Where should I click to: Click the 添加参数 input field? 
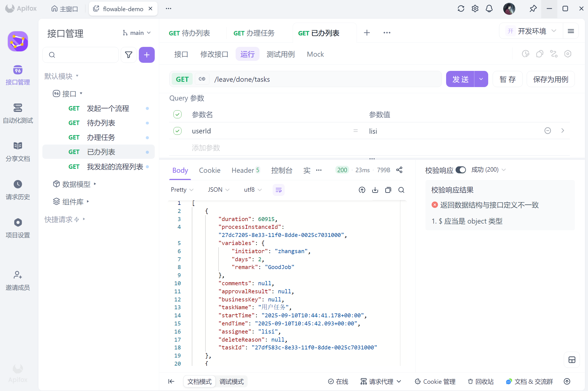pyautogui.click(x=206, y=148)
